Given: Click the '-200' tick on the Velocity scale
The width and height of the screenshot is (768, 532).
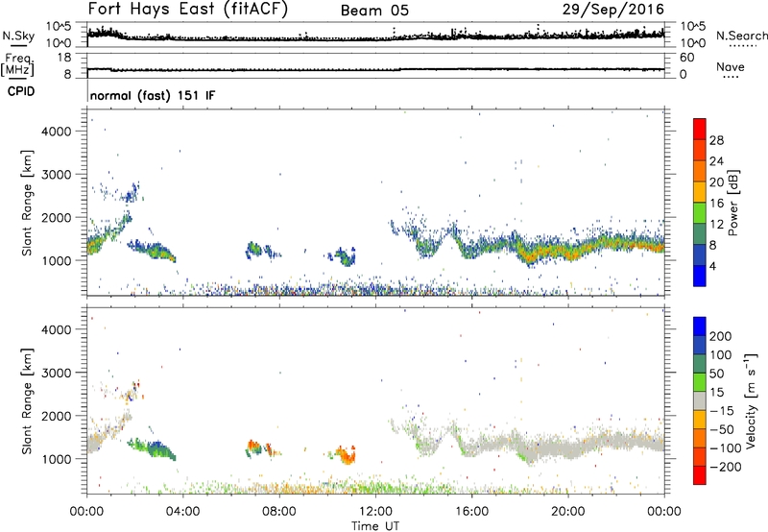Looking at the screenshot, I should (726, 467).
